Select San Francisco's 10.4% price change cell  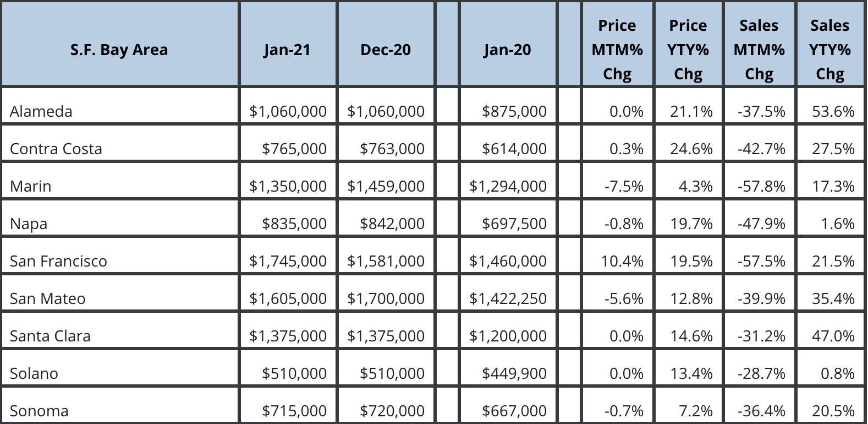pyautogui.click(x=622, y=261)
